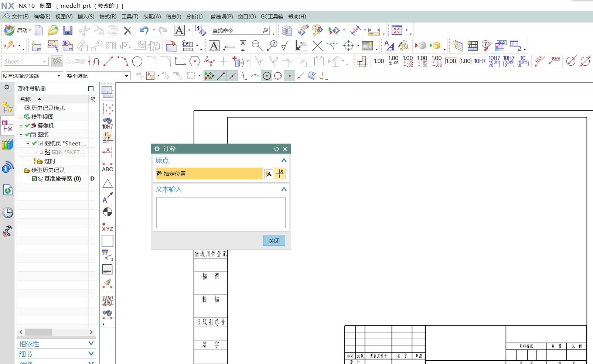593x364 pixels.
Task: Click the 10H7 fit tolerance icon
Action: point(480,61)
